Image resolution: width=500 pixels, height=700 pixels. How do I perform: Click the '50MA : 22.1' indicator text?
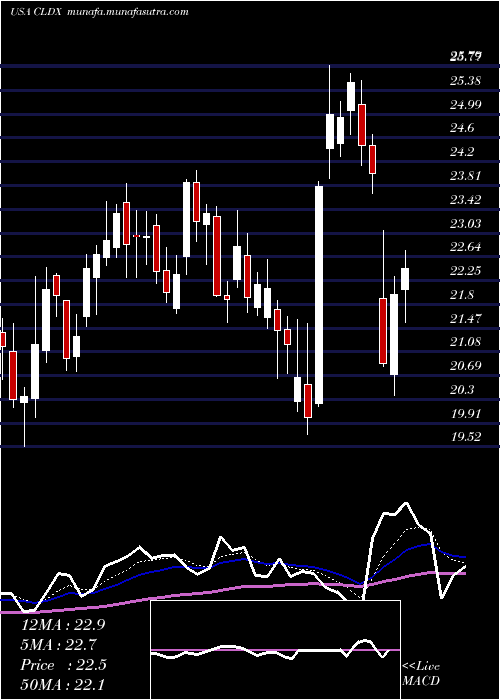click(x=63, y=684)
